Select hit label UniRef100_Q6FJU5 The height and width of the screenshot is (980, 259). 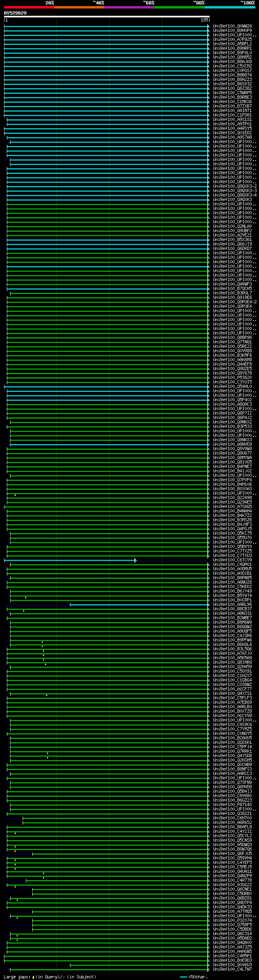click(x=232, y=854)
